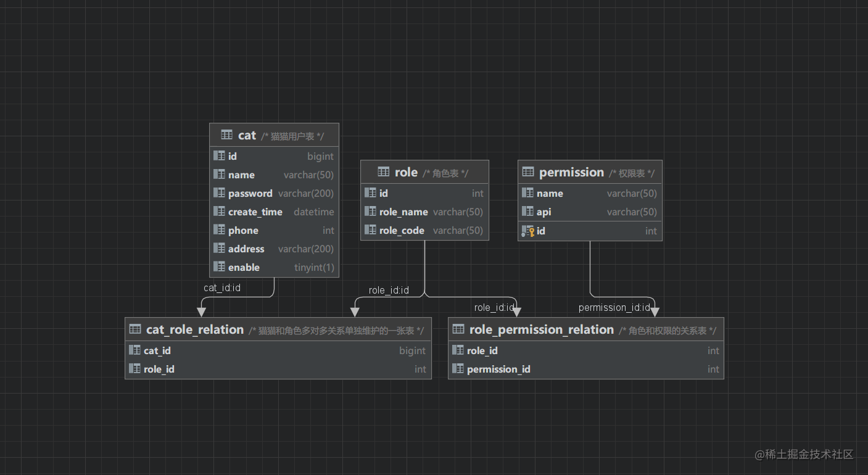Image resolution: width=868 pixels, height=475 pixels.
Task: Click the table icon beside cat header
Action: 226,135
